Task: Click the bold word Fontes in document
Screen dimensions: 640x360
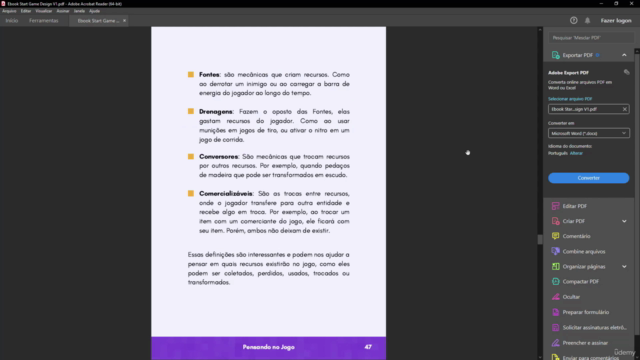Action: [x=209, y=75]
